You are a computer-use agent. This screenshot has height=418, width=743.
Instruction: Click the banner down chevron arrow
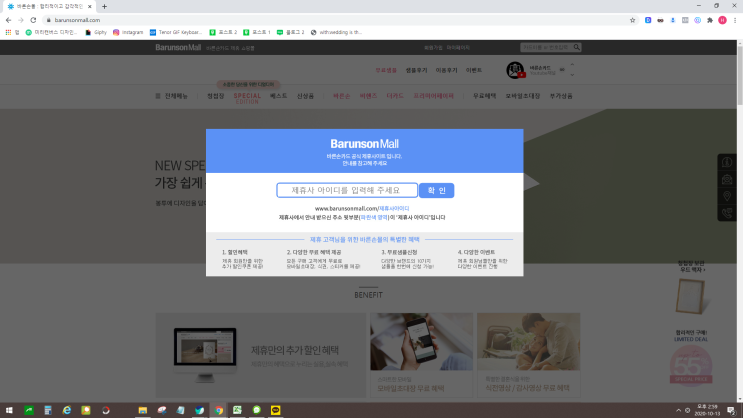[x=572, y=75]
